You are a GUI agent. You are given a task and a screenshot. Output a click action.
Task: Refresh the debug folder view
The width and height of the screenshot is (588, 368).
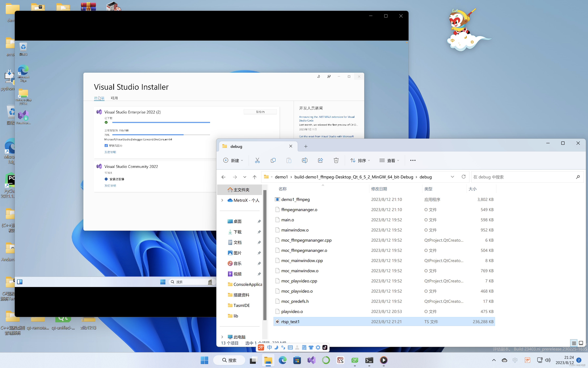[x=464, y=177]
